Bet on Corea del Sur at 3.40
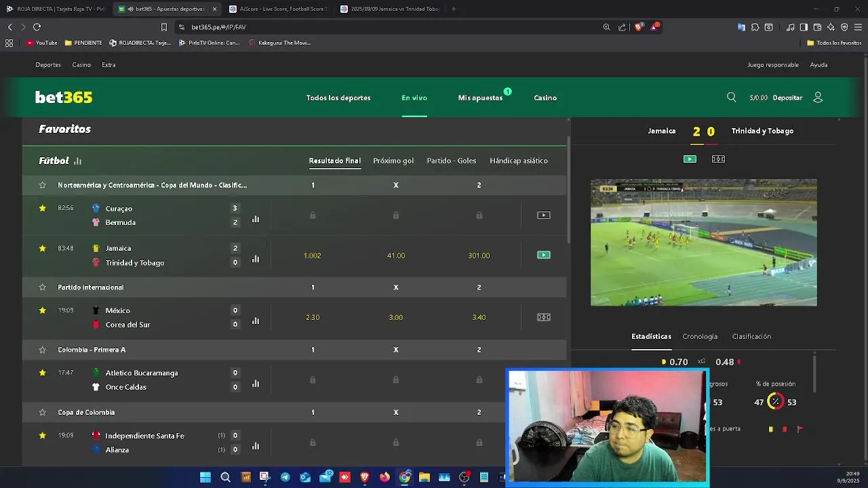Viewport: 868px width, 488px height. [x=479, y=317]
